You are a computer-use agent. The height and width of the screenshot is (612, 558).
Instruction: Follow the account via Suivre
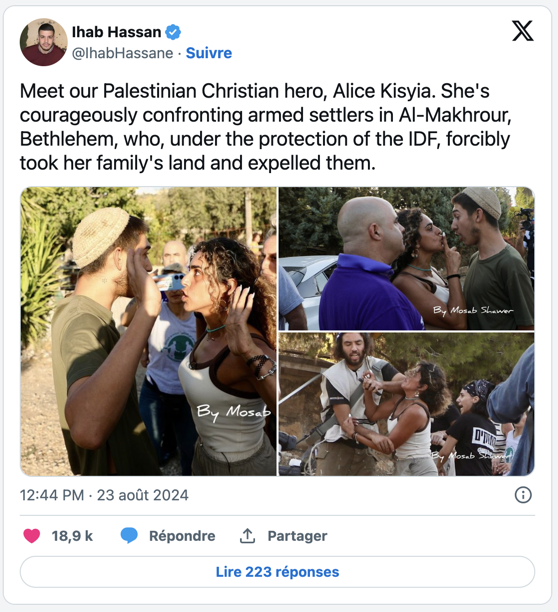pyautogui.click(x=209, y=53)
